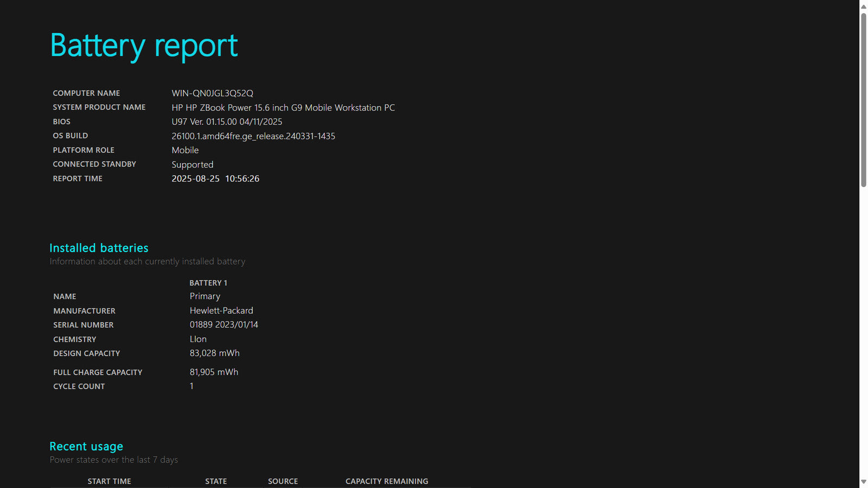Click the MANUFACTURER label
This screenshot has width=868, height=488.
tap(84, 311)
